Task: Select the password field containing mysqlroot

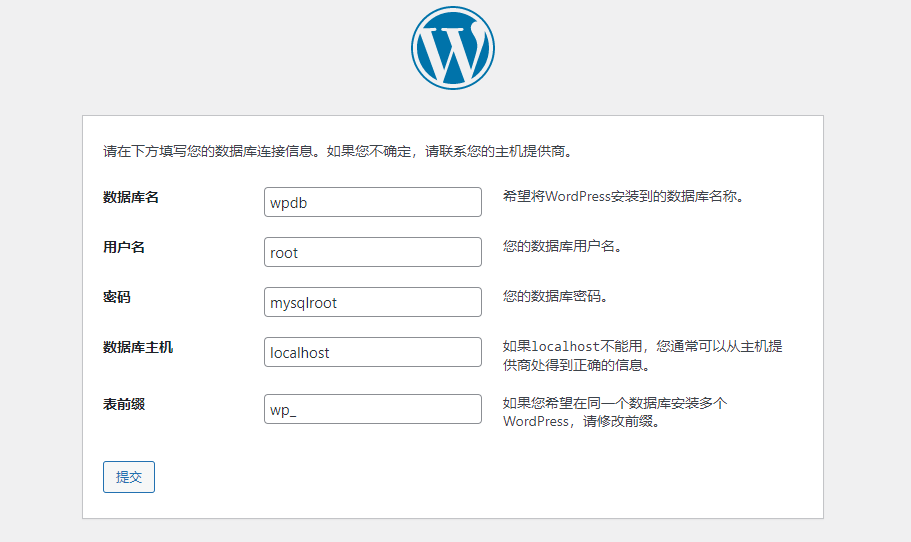Action: (372, 302)
